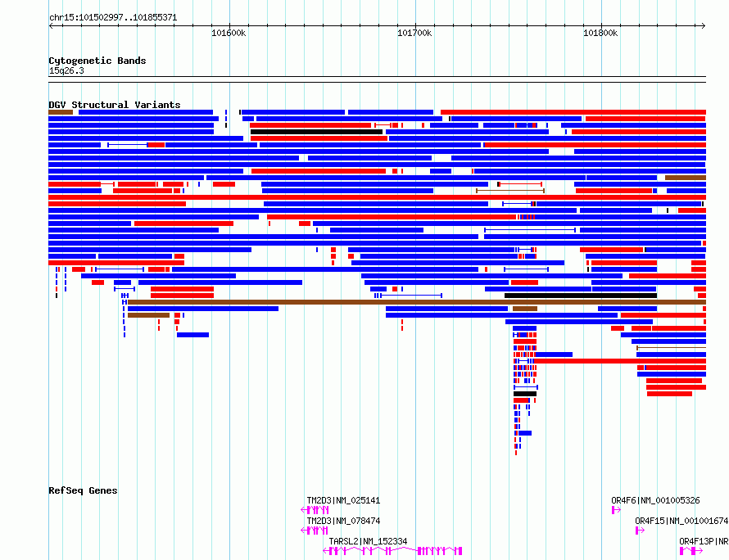The width and height of the screenshot is (729, 560).
Task: Open the OR4F6|NM_001005326 gene label
Action: coord(655,500)
